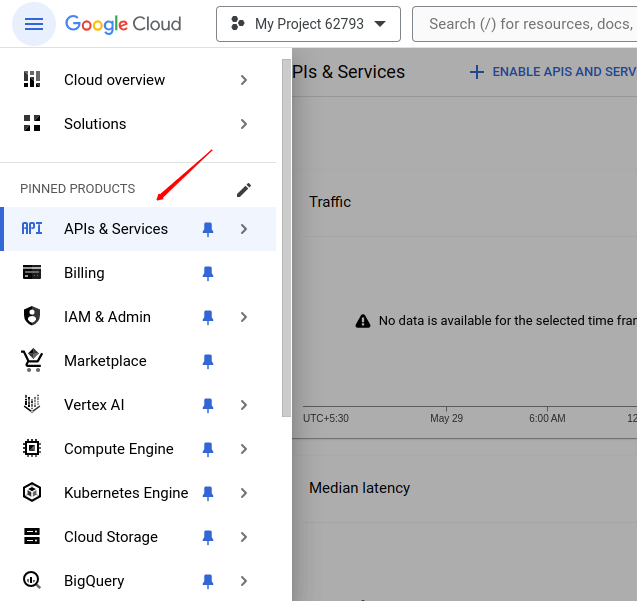Open the Cloud Storage product label
This screenshot has height=601, width=637.
[x=111, y=537]
